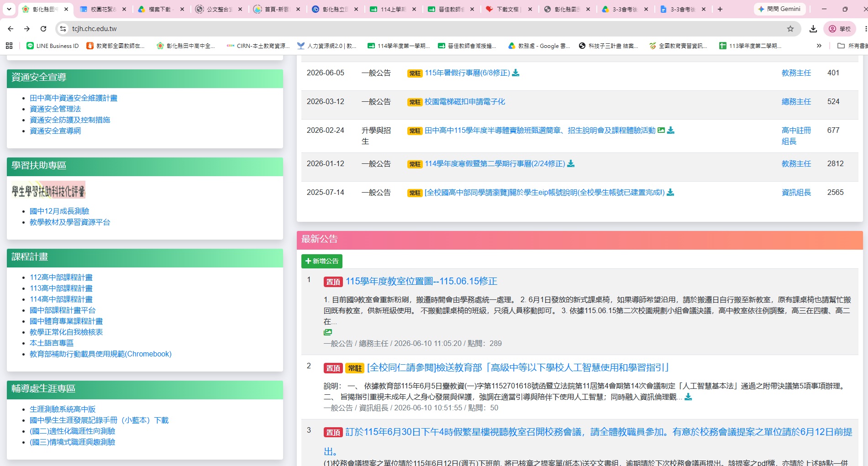Download attachment for 114學年度寒假暨第二學期行事曆
The image size is (868, 466).
coord(571,164)
